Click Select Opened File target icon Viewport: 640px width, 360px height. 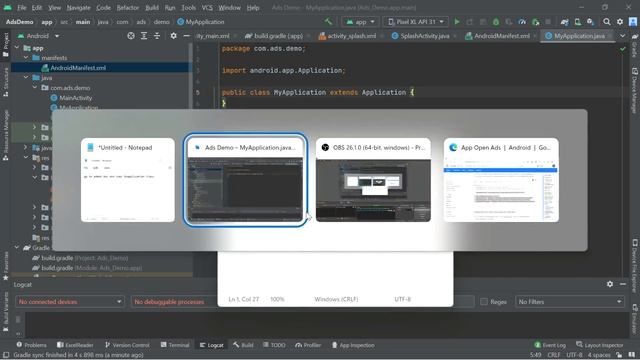pyautogui.click(x=131, y=36)
